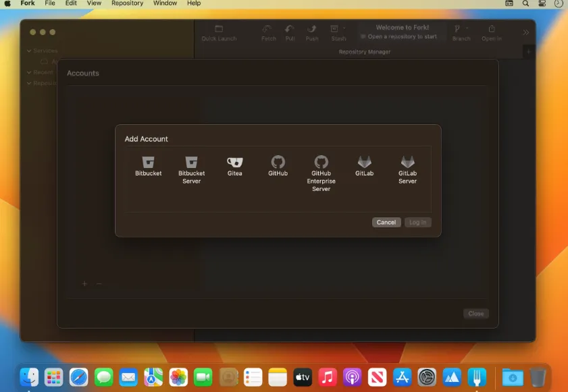This screenshot has width=568, height=392.
Task: Click the Branch toolbar icon
Action: coord(457,29)
